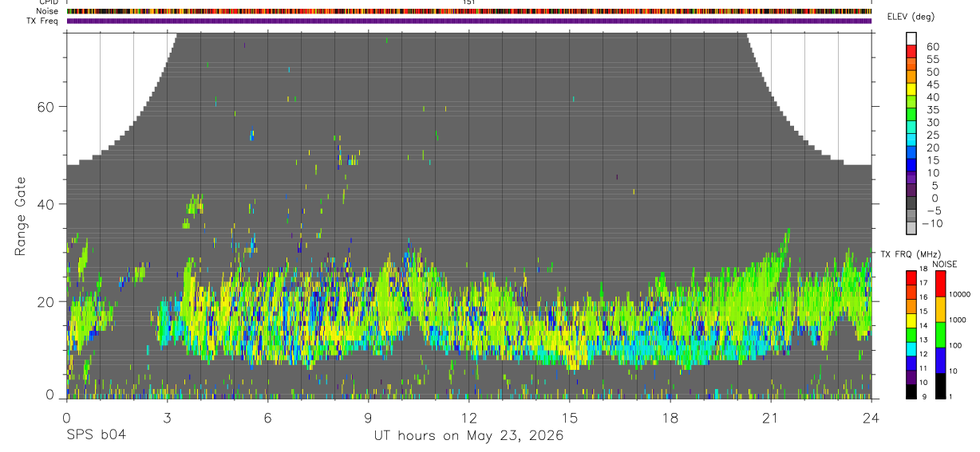980x452 pixels.
Task: Click the purple TX Freq strip bar
Action: (x=469, y=21)
